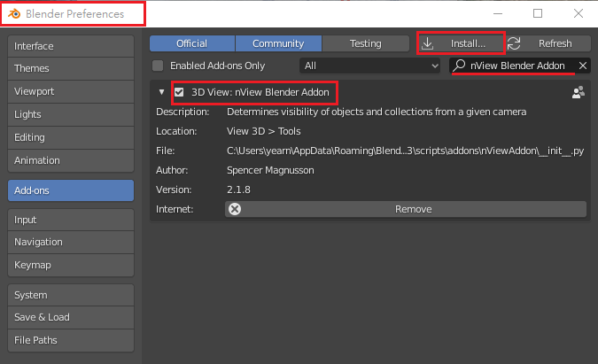Image resolution: width=598 pixels, height=364 pixels.
Task: Toggle the Testing add-ons filter
Action: [365, 43]
